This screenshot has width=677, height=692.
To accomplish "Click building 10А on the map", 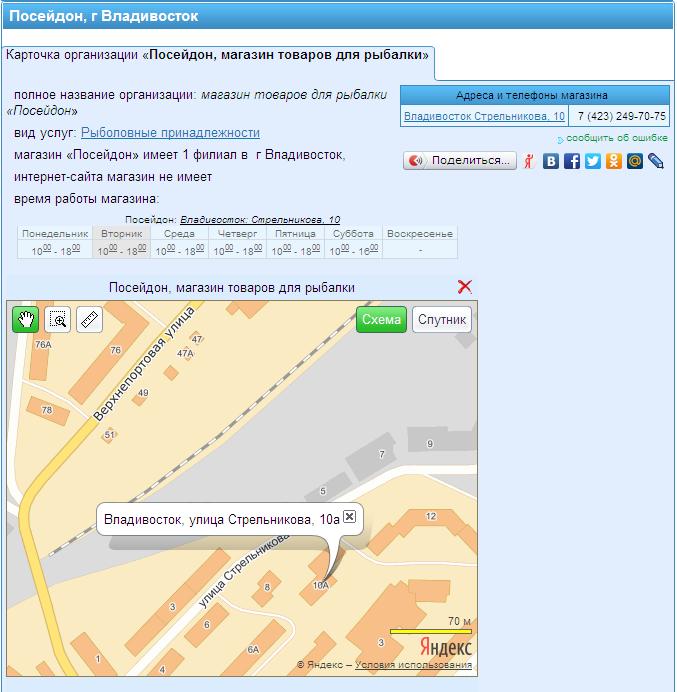I will [x=321, y=585].
